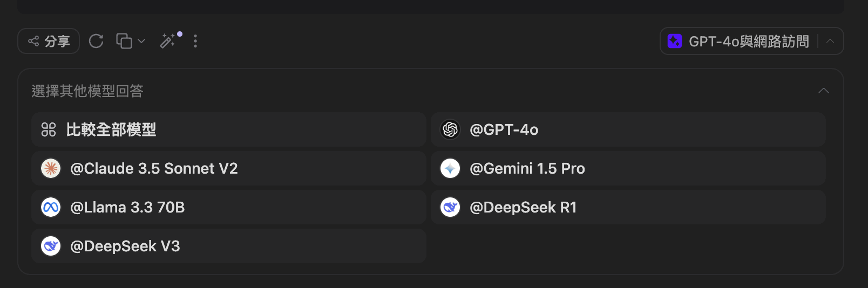Click the GPT-4o web access model icon
This screenshot has width=868, height=288.
(675, 41)
